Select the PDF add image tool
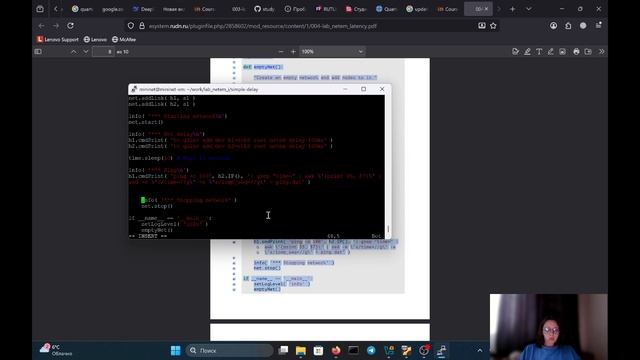 click(x=562, y=52)
